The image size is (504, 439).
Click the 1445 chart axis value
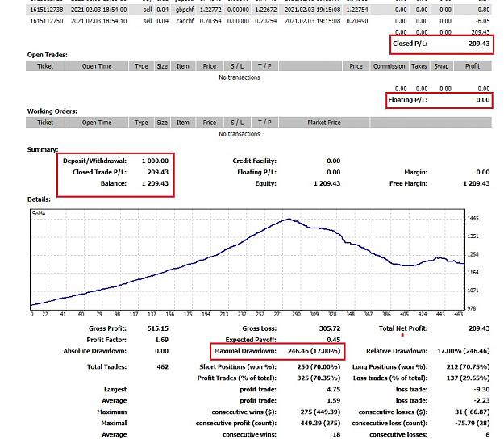pos(473,219)
